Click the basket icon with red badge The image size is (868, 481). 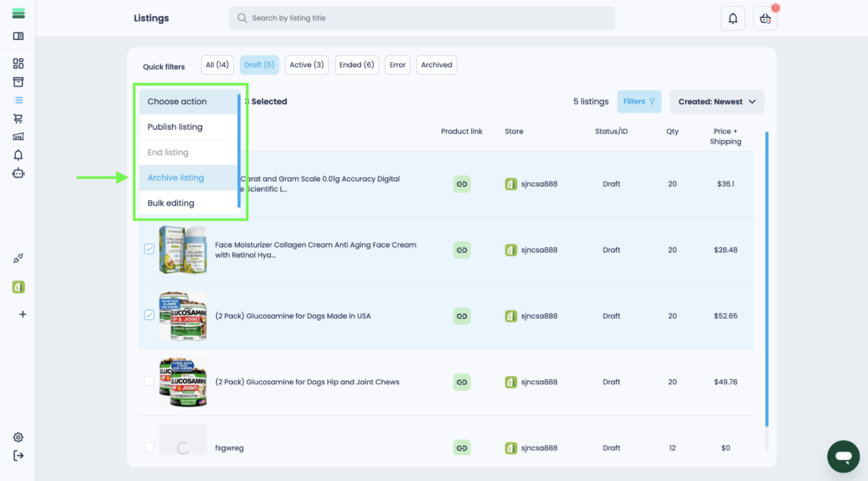click(x=765, y=19)
